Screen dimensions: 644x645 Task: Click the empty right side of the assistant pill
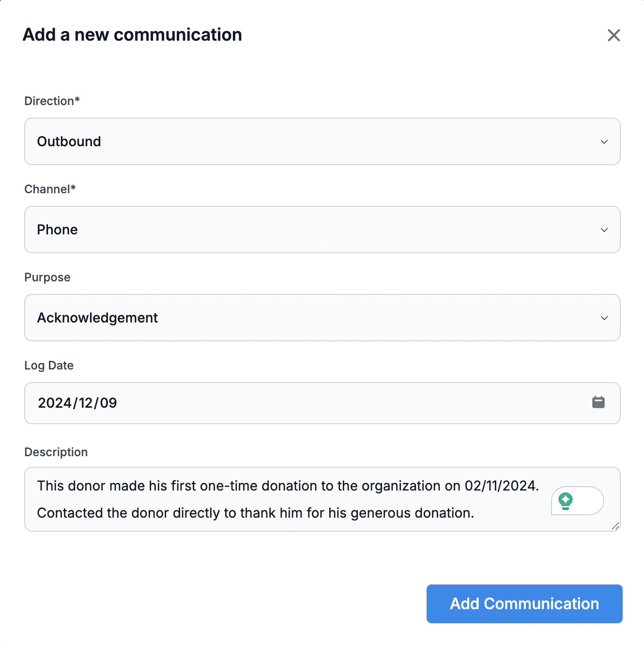coord(589,501)
